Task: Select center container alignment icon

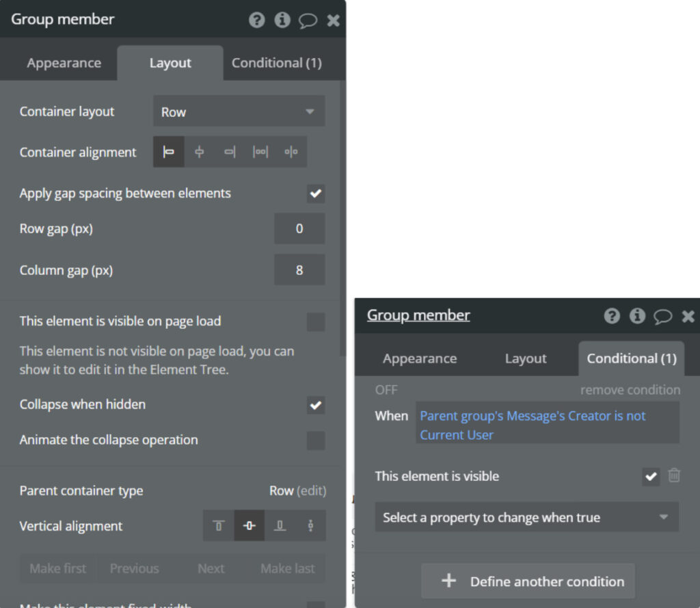Action: click(x=199, y=152)
